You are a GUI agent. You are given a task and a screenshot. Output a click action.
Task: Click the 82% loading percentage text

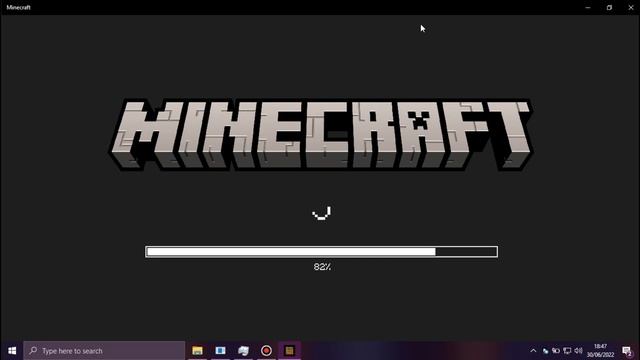point(322,267)
